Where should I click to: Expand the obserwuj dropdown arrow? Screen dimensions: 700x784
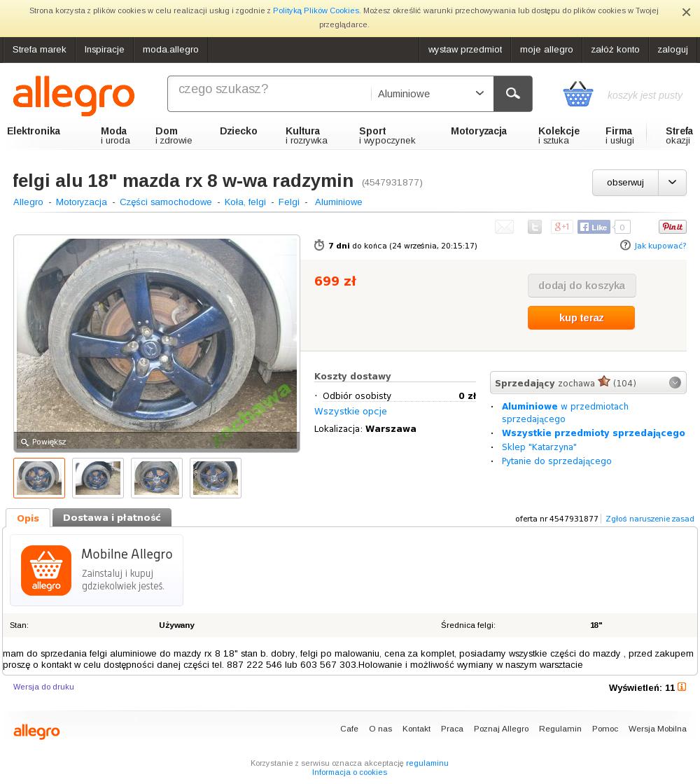pos(673,183)
